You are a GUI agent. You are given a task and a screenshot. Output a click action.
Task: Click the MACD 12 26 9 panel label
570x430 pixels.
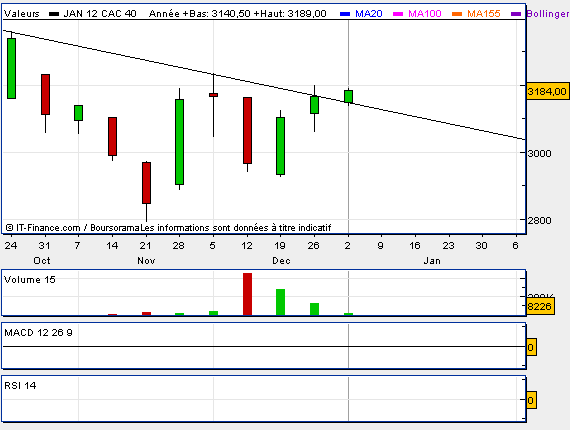pyautogui.click(x=38, y=333)
